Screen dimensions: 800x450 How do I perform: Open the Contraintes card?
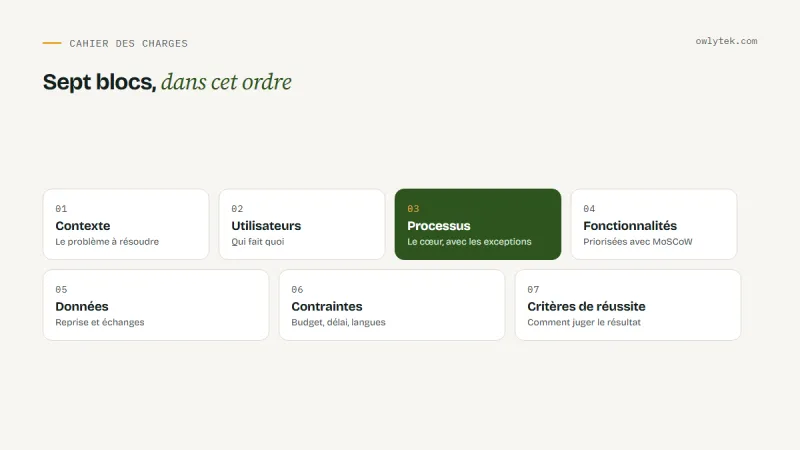tap(392, 305)
